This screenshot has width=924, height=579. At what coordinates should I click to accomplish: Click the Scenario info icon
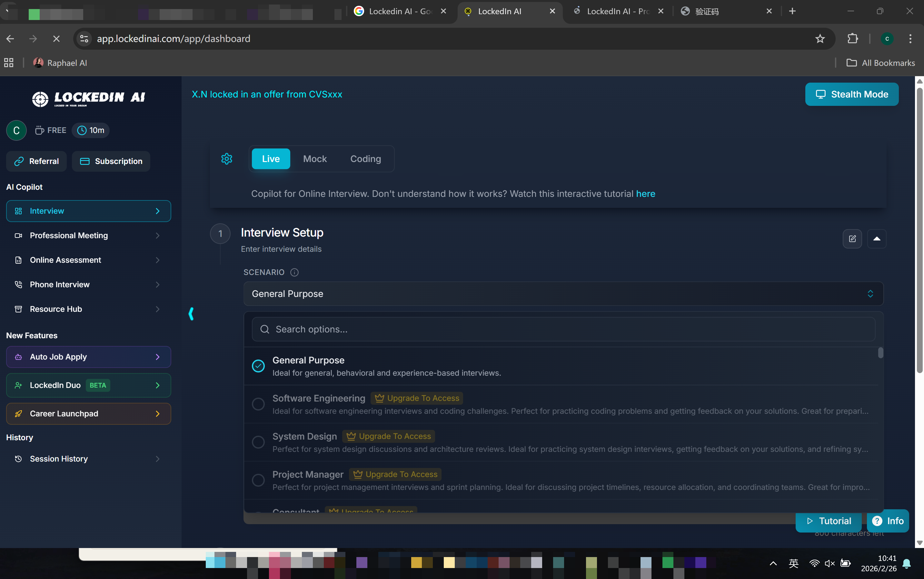(x=294, y=272)
